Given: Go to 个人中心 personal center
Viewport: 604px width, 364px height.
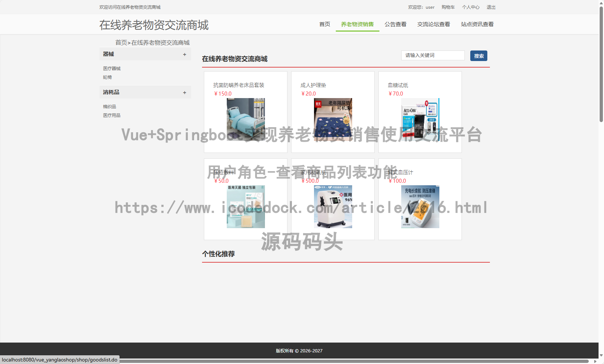Looking at the screenshot, I should (x=471, y=7).
